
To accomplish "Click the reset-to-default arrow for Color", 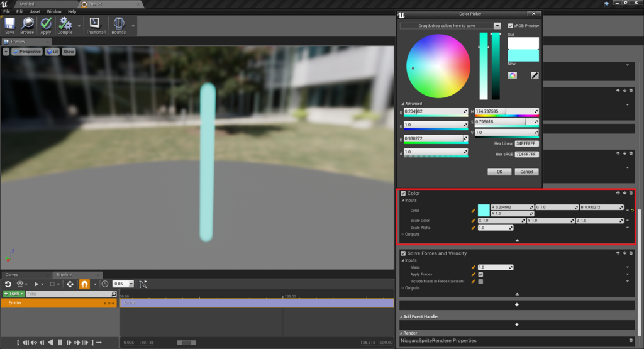I will point(633,210).
